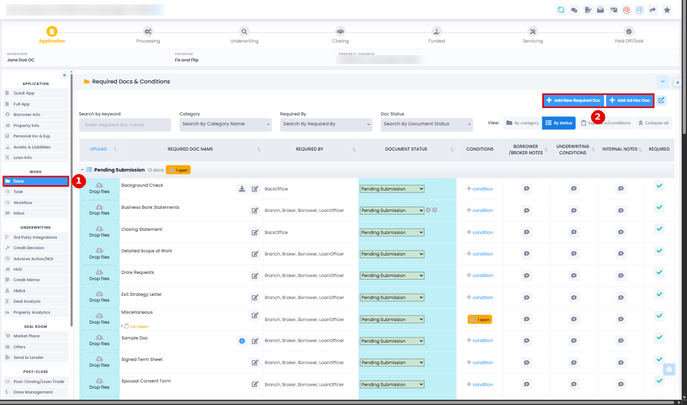Toggle the Required checkmark for Detailed Scope of Work
The width and height of the screenshot is (687, 405).
[659, 251]
